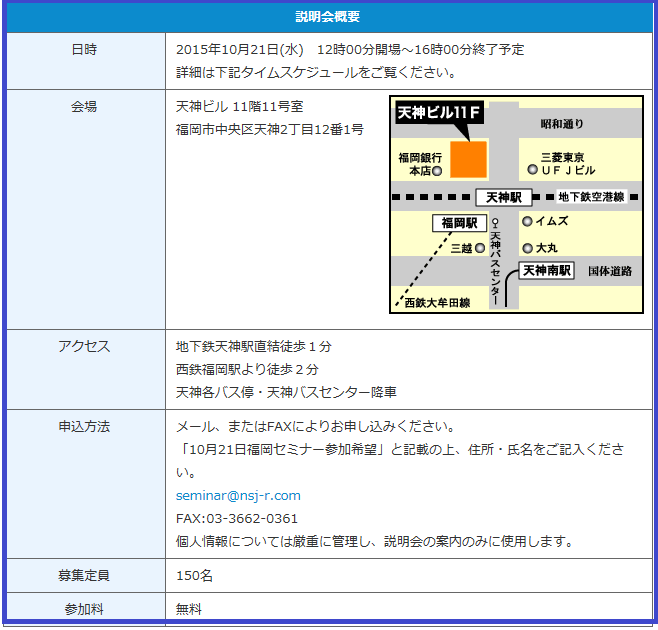Click the text 地下鉄天神駅直結徒歩1分
The image size is (658, 630).
[253, 346]
